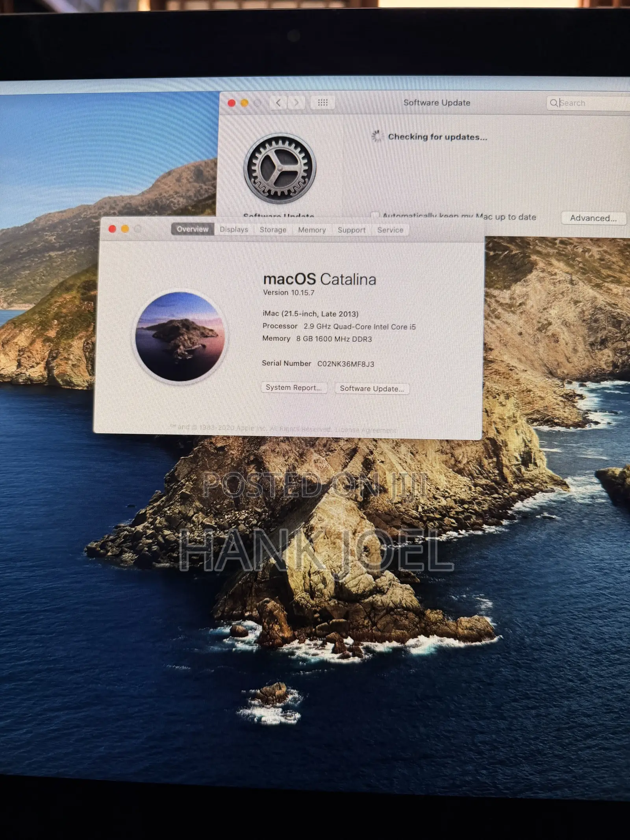
Task: Click the magnifier icon in the Search field
Action: point(554,103)
